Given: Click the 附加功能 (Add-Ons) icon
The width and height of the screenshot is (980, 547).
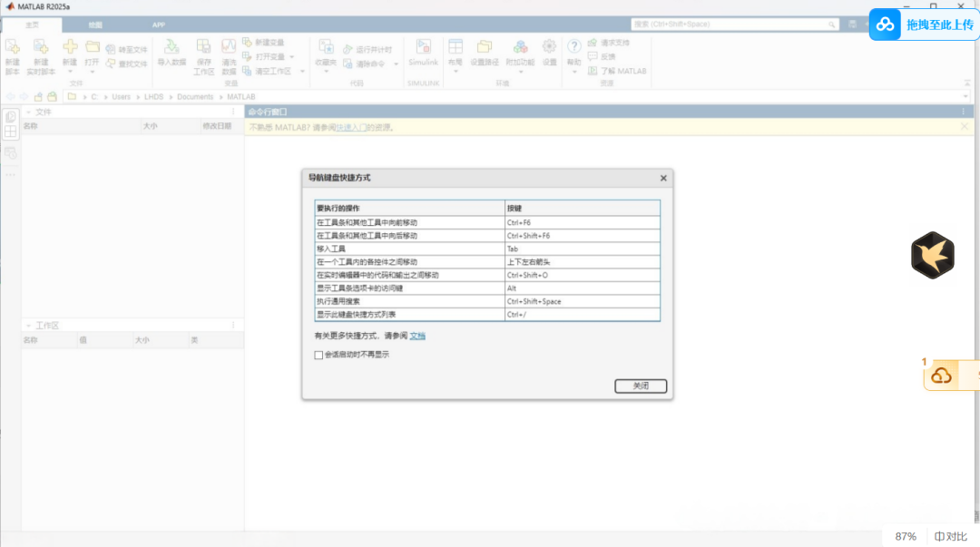Looking at the screenshot, I should [520, 47].
